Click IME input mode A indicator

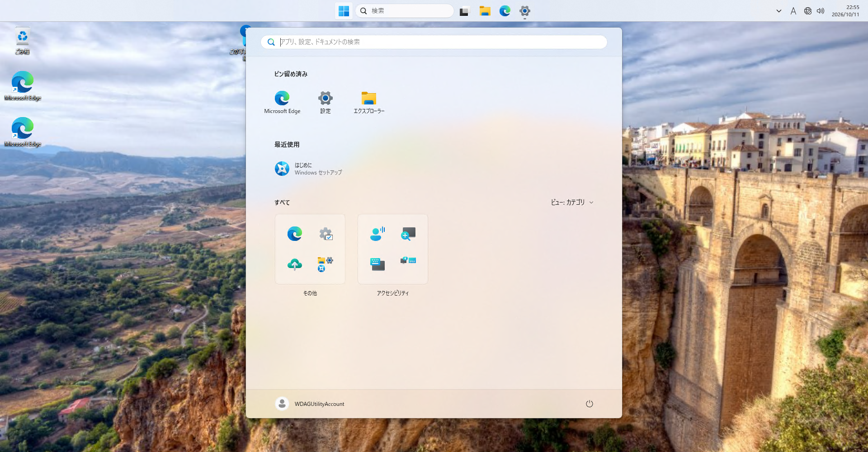pos(793,11)
